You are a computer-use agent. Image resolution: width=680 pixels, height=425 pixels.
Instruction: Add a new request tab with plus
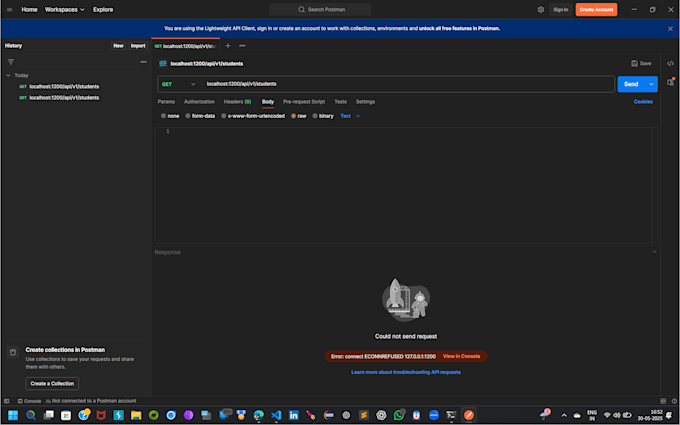click(228, 46)
